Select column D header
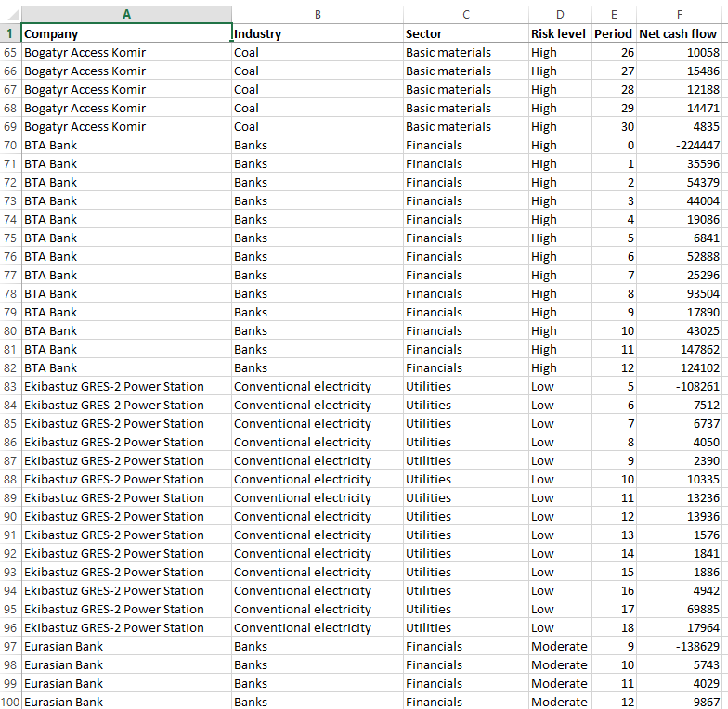The height and width of the screenshot is (709, 728). coord(561,15)
